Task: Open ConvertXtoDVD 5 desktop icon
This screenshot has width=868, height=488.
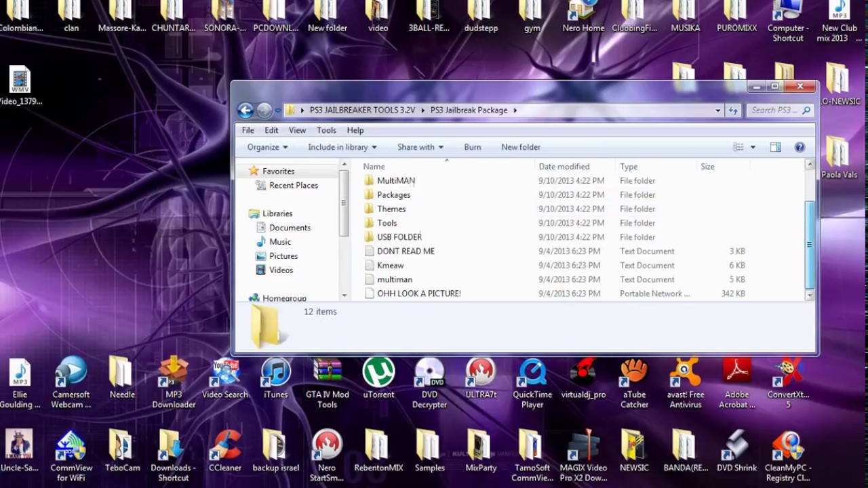Action: 788,384
